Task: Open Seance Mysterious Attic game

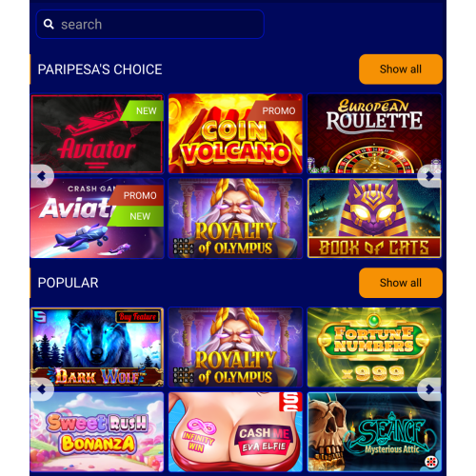Action: coord(374,432)
